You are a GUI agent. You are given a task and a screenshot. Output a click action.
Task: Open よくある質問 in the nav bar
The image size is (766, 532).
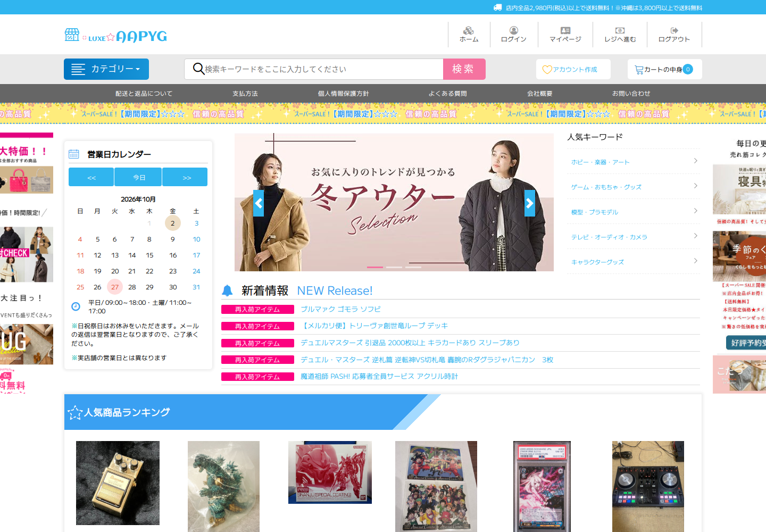[x=448, y=94]
